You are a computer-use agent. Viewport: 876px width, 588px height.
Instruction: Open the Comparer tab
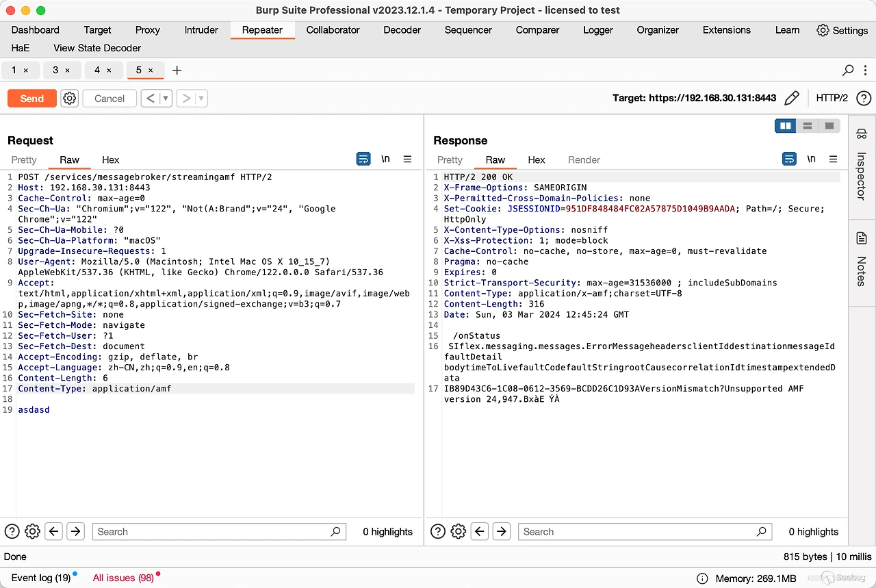click(x=537, y=30)
